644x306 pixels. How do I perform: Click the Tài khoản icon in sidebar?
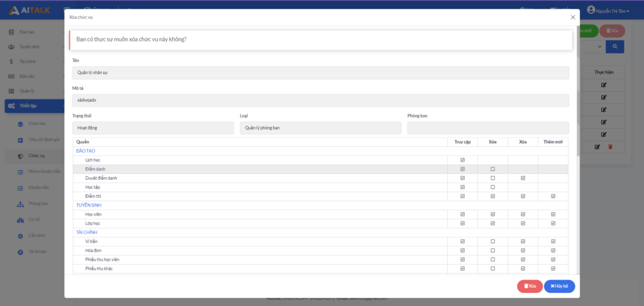(x=20, y=252)
